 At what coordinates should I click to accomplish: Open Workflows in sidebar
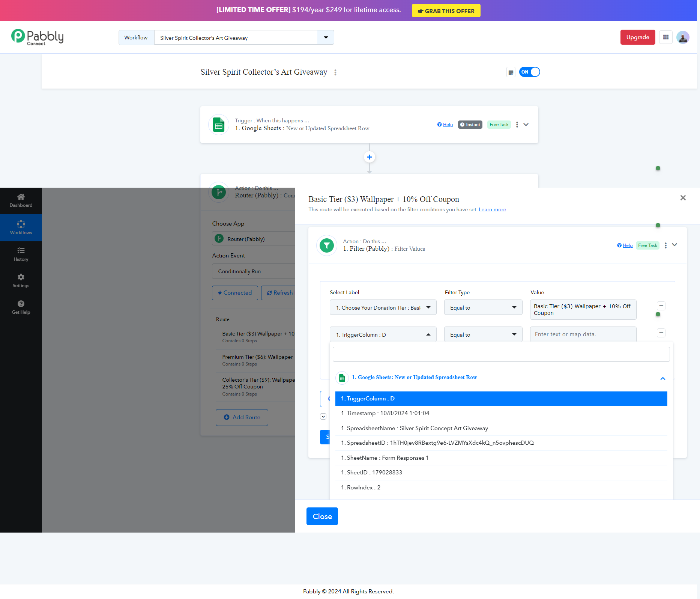coord(21,228)
